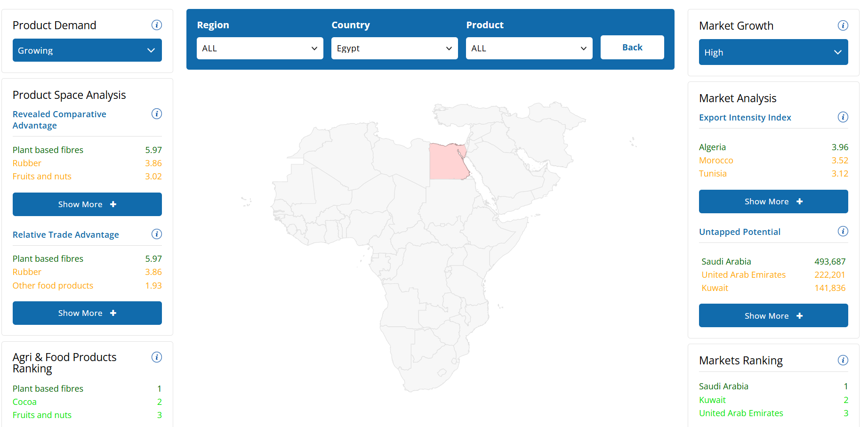Click the Market Growth info icon
Viewport: 868px width, 427px height.
(843, 25)
